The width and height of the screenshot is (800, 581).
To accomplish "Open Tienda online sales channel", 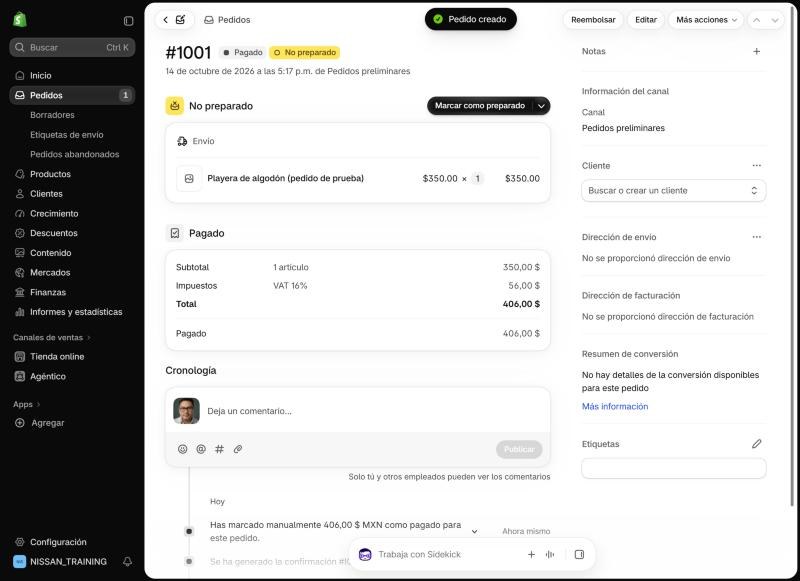I will [x=72, y=357].
